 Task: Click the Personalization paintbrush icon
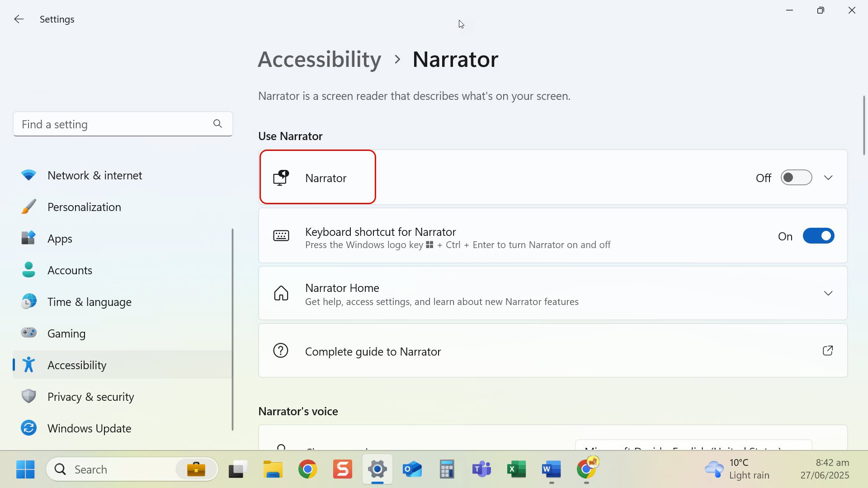coord(29,207)
